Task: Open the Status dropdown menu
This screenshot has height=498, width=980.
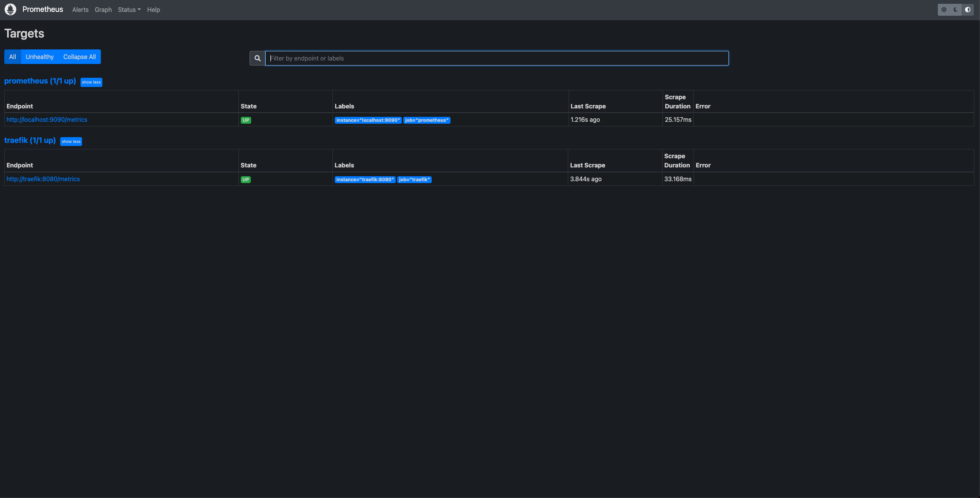Action: point(129,10)
